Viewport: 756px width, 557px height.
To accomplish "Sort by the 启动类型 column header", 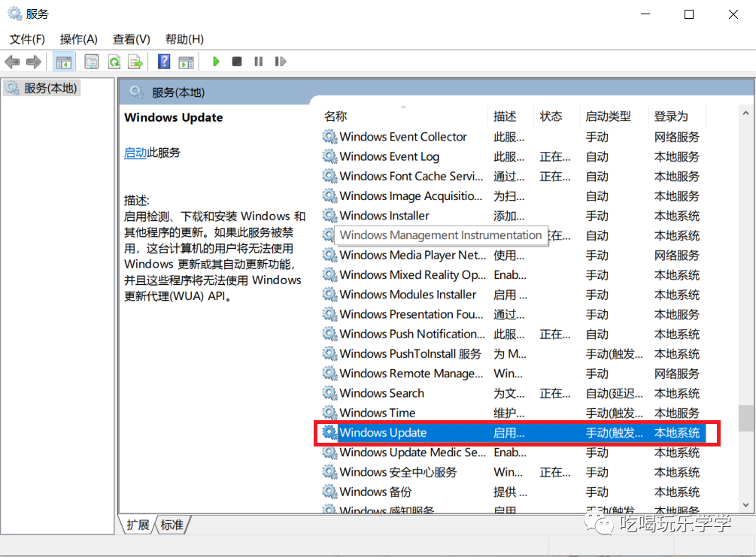I will coord(608,116).
